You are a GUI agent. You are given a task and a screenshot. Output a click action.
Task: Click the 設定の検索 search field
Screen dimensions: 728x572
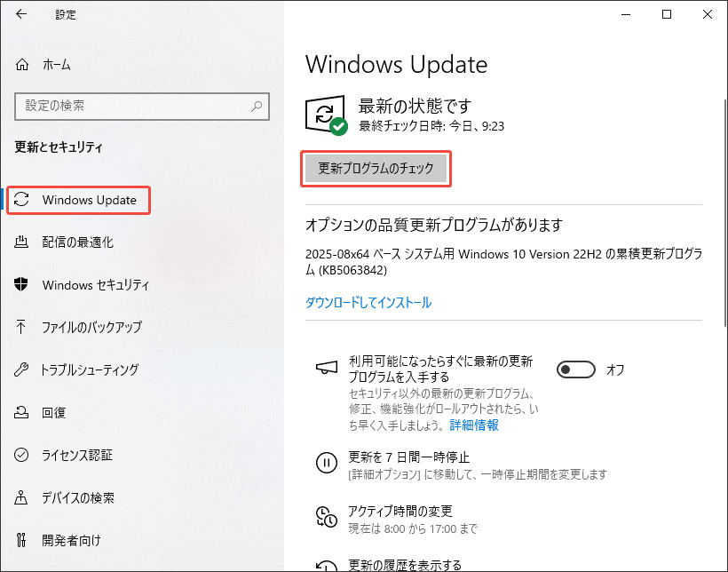(x=142, y=107)
